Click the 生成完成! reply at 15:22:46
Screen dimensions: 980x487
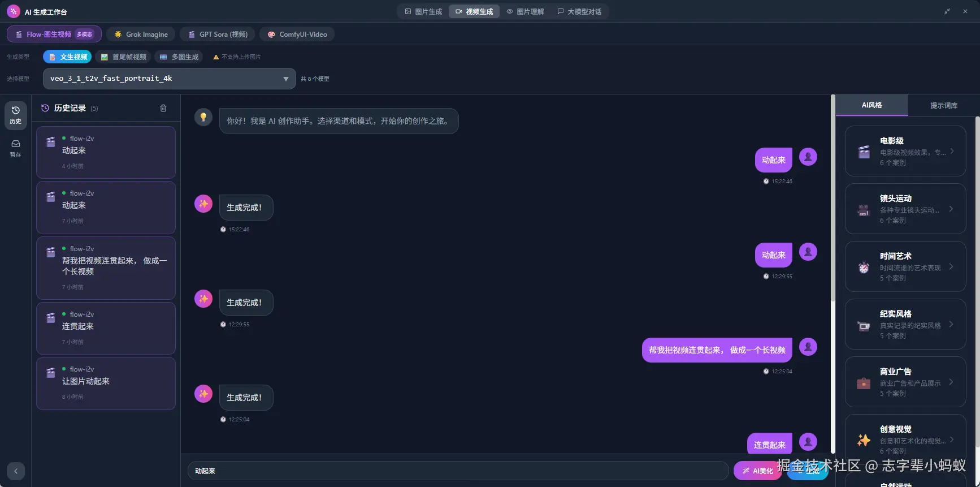(x=246, y=208)
